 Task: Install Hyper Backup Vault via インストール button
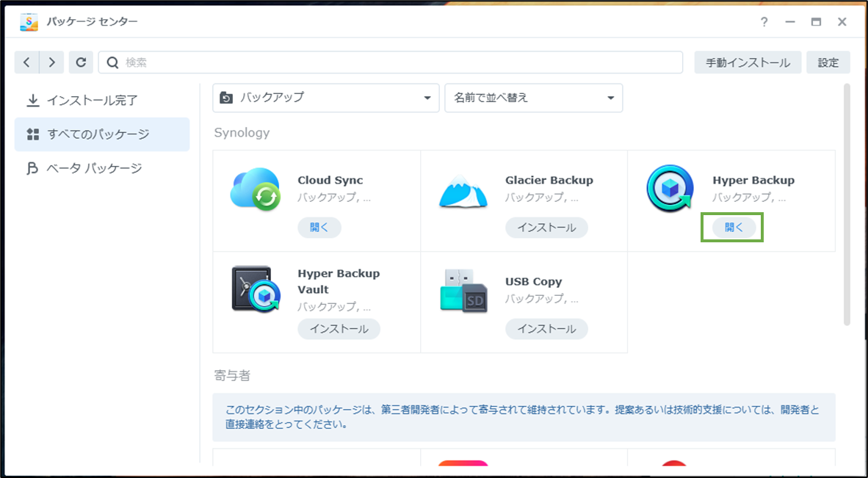(339, 329)
